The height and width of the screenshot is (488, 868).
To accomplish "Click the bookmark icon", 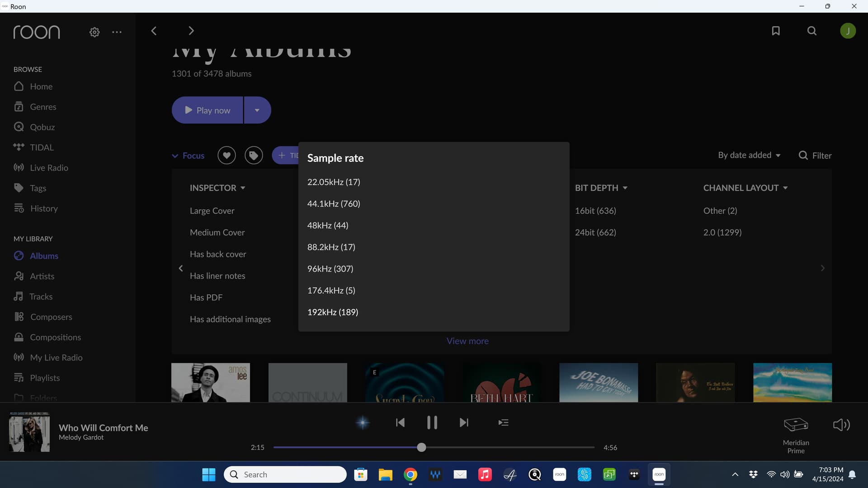I will tap(776, 31).
